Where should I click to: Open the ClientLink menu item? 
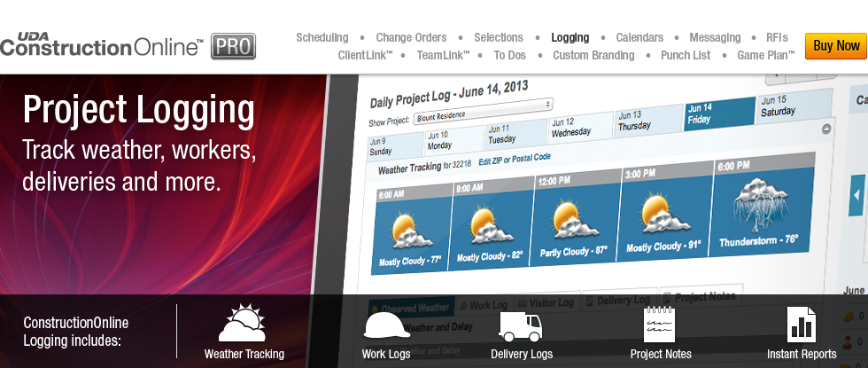[365, 55]
